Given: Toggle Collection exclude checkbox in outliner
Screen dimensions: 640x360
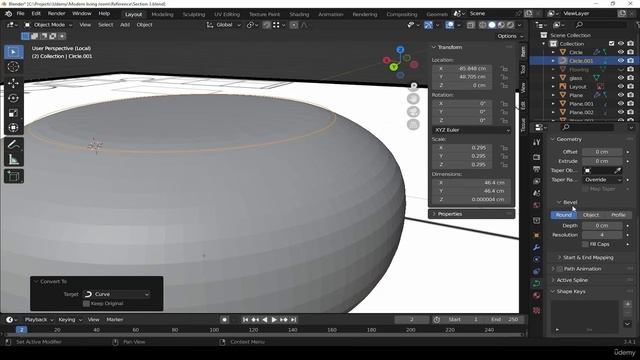Looking at the screenshot, I should click(611, 44).
